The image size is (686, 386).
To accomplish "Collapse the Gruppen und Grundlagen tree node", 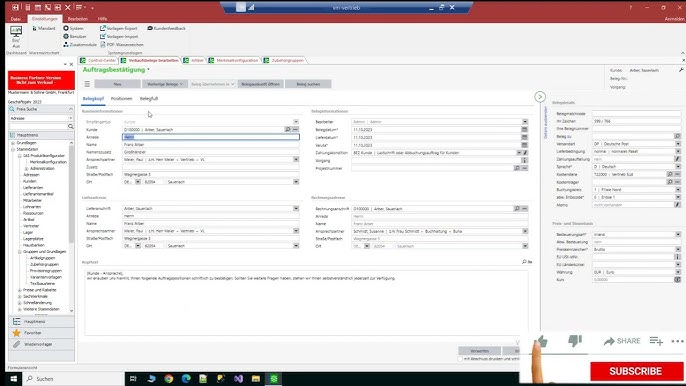I will pos(20,252).
